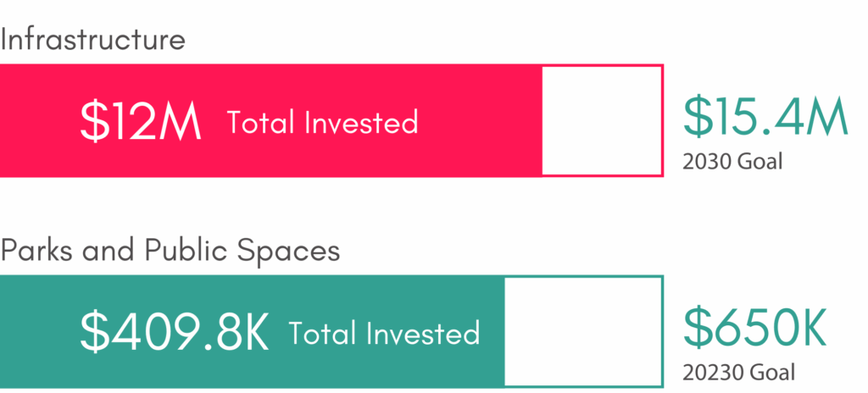Select the $15.4M goal figure

coord(765,119)
